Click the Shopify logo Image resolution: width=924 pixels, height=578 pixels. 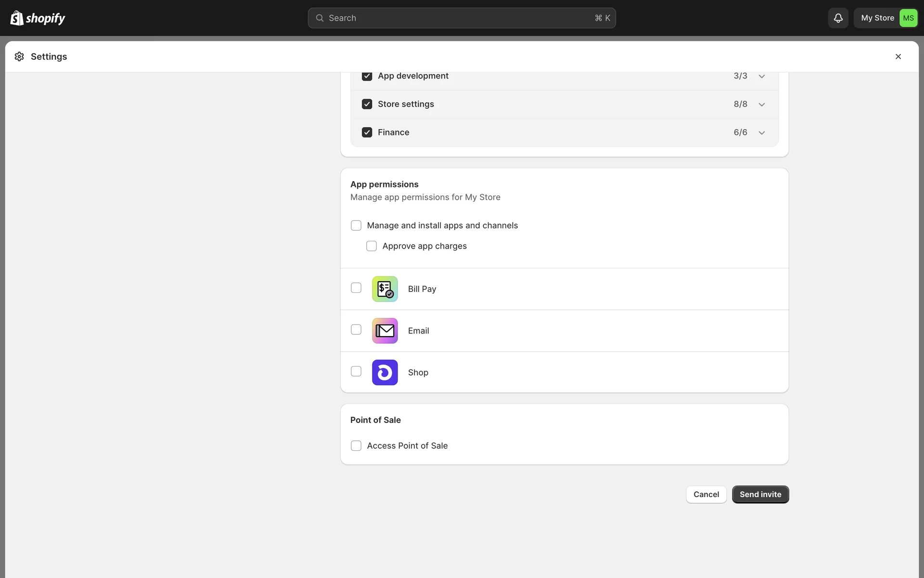[x=38, y=18]
